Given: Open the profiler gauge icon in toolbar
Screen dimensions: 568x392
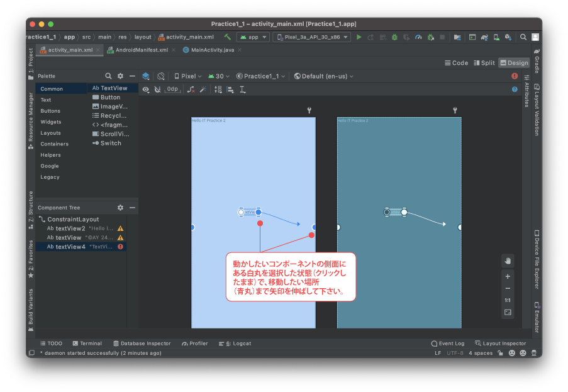Looking at the screenshot, I should pyautogui.click(x=418, y=37).
